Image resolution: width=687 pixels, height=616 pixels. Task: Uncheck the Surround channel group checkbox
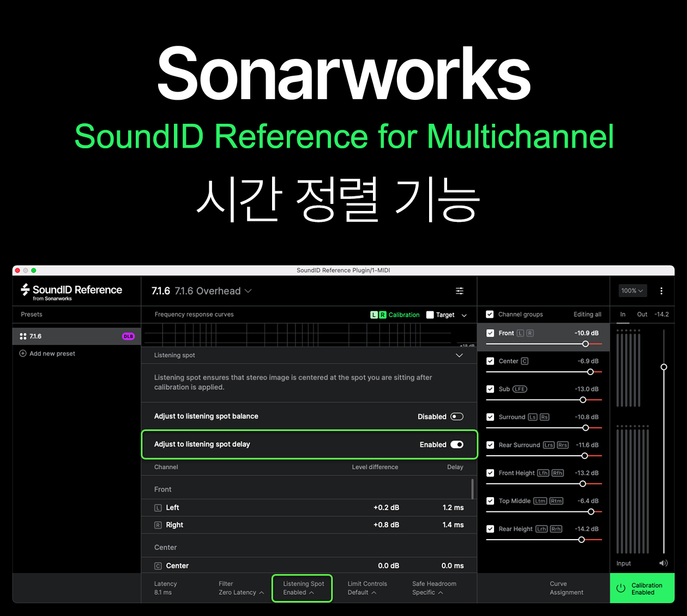tap(490, 417)
